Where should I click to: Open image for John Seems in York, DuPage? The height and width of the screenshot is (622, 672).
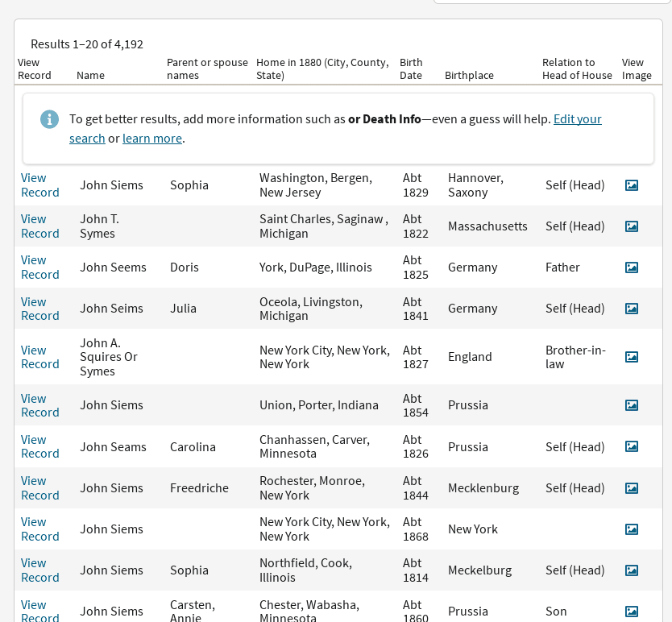click(631, 267)
